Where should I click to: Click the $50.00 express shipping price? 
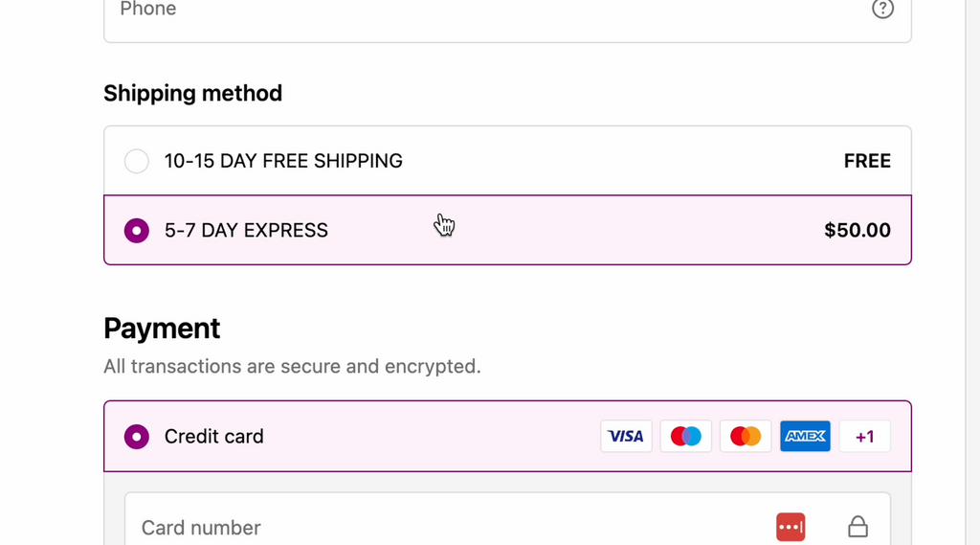pos(857,230)
